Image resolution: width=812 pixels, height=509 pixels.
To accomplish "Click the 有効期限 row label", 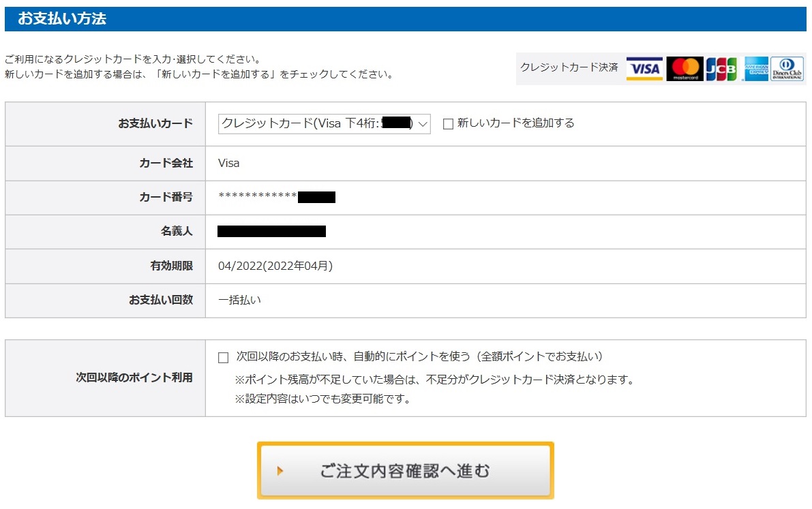I will coord(171,266).
